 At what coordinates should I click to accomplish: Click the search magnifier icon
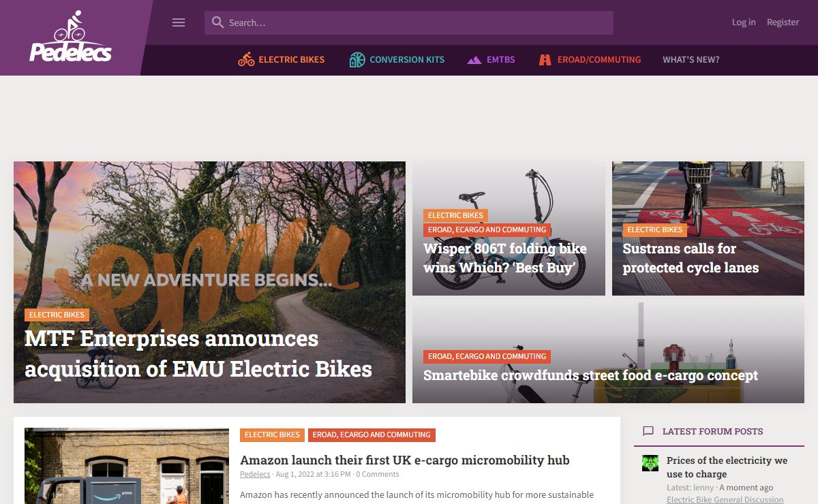(217, 22)
